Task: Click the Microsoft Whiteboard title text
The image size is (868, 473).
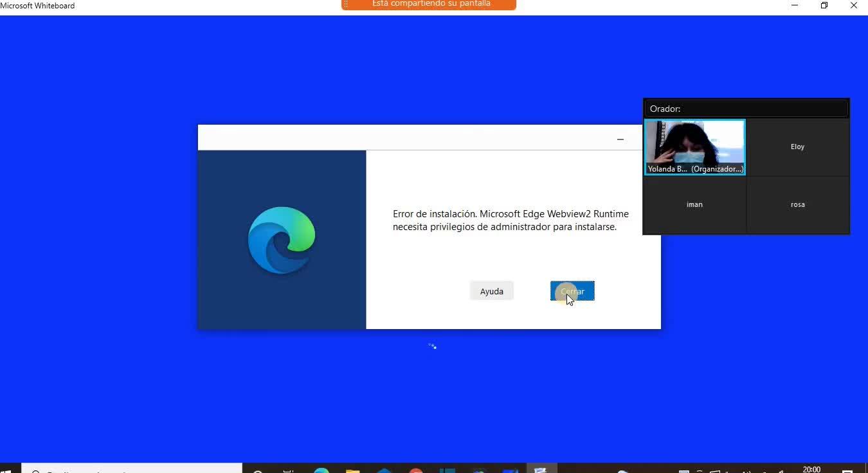Action: click(37, 6)
